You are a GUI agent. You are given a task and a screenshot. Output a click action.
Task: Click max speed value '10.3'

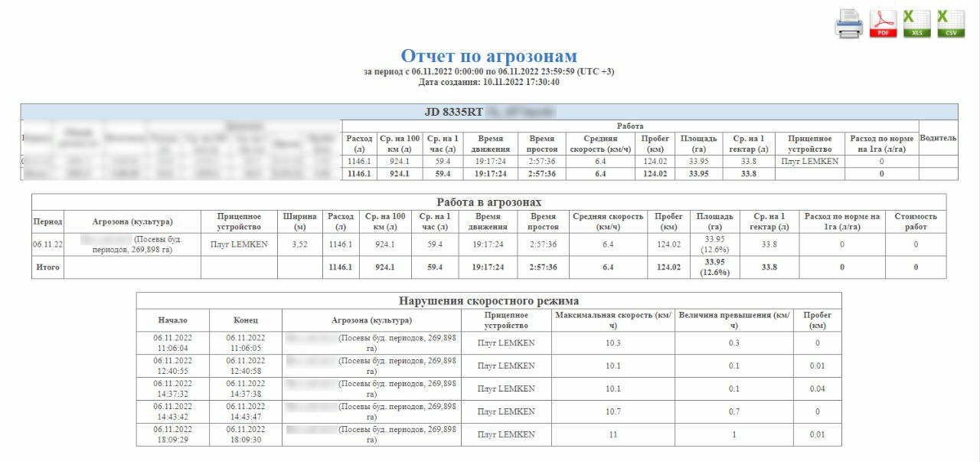click(x=612, y=342)
